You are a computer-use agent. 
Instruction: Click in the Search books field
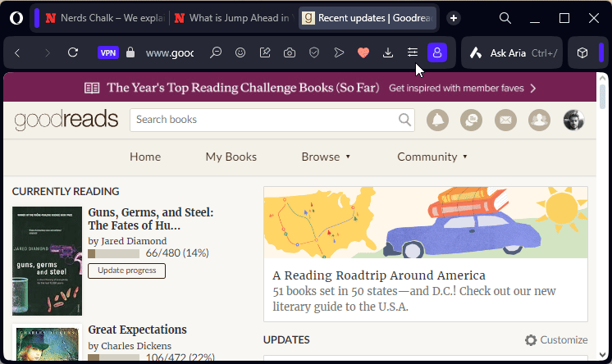point(264,120)
